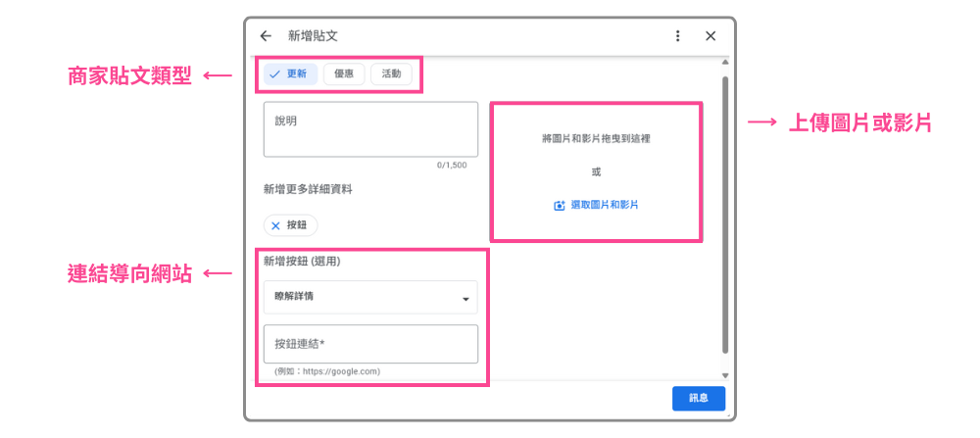The height and width of the screenshot is (438, 980).
Task: Select the 活動 post type chip
Action: [x=391, y=73]
